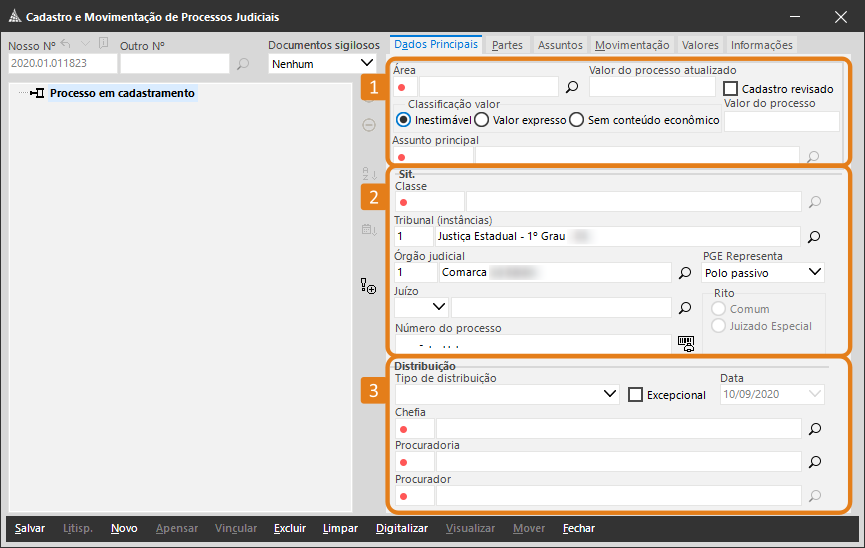Viewport: 865px width, 548px height.
Task: Choose Sem conteúdo econômico radio button
Action: click(577, 120)
